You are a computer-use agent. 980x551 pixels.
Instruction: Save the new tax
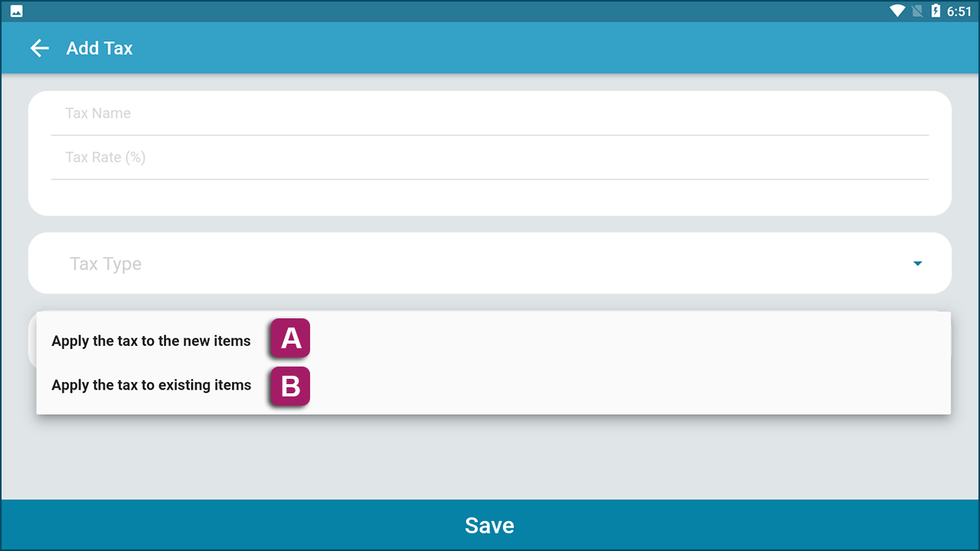tap(490, 525)
